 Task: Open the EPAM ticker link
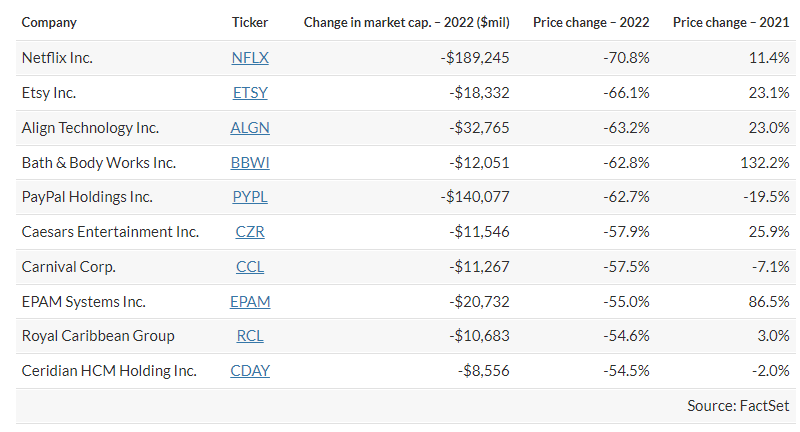[x=250, y=301]
